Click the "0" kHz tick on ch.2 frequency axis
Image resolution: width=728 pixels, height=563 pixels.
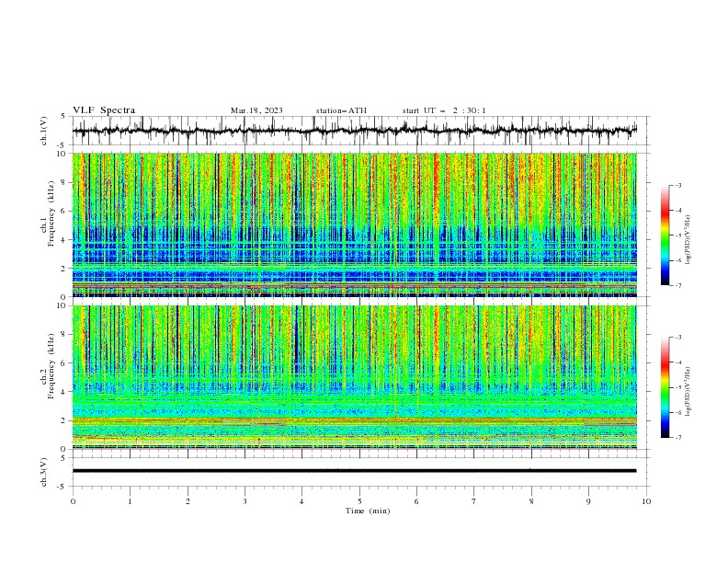click(x=64, y=449)
